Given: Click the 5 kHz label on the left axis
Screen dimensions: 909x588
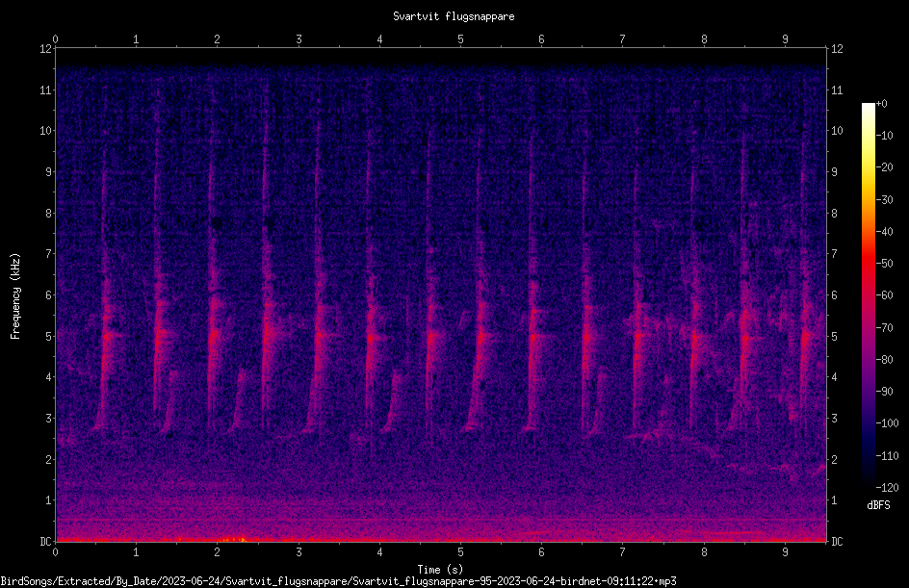Looking at the screenshot, I should click(49, 336).
